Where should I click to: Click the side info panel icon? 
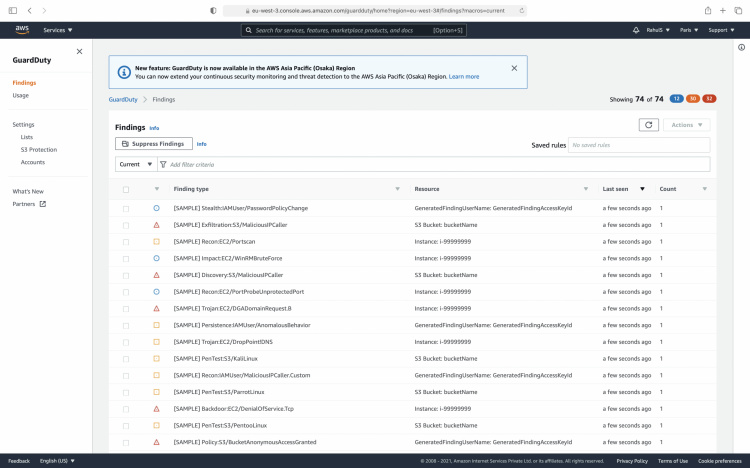(741, 47)
